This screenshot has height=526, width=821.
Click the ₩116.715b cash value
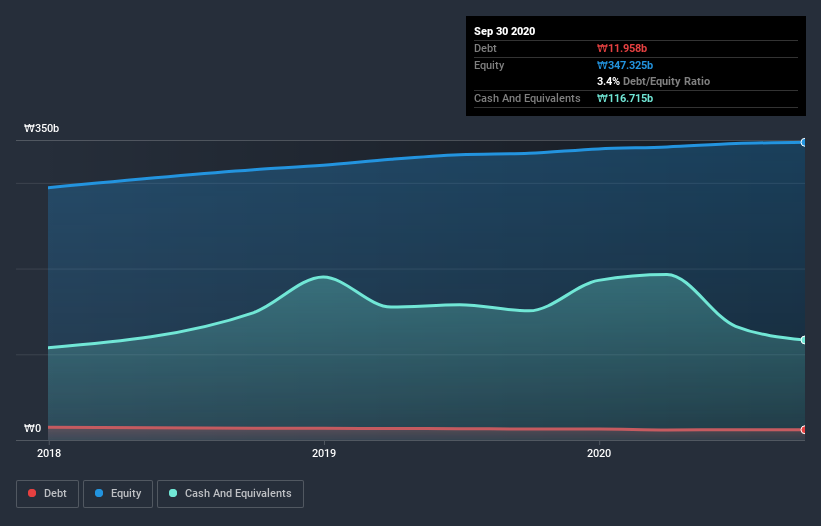pos(625,98)
